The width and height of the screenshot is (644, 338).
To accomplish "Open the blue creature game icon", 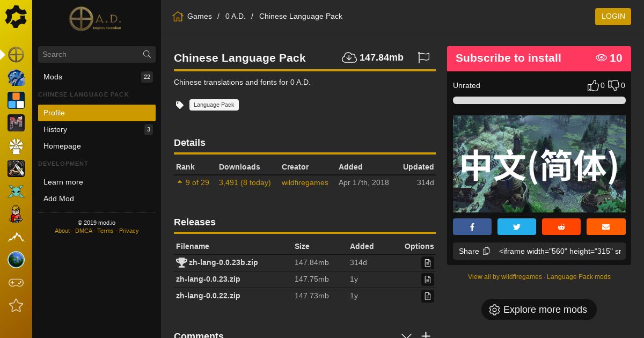I will 16,78.
